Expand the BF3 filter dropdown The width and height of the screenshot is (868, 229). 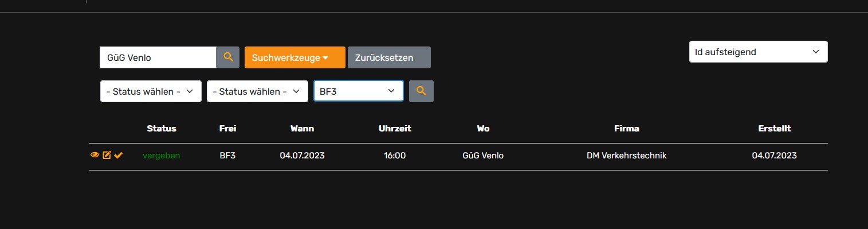(x=359, y=91)
